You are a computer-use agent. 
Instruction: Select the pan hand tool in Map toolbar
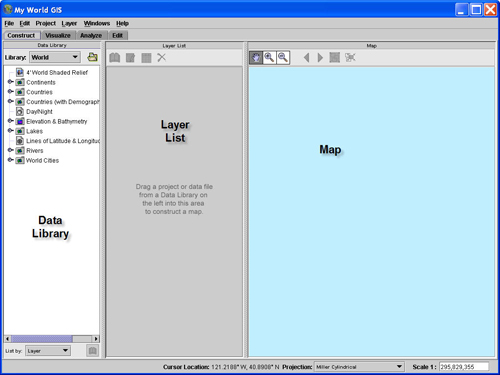[256, 57]
